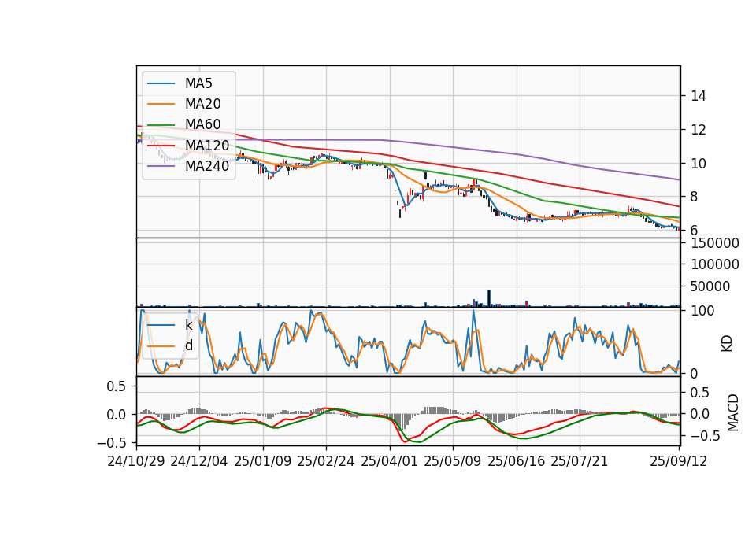756x543 pixels.
Task: Click the tallest volume bar
Action: click(x=489, y=297)
